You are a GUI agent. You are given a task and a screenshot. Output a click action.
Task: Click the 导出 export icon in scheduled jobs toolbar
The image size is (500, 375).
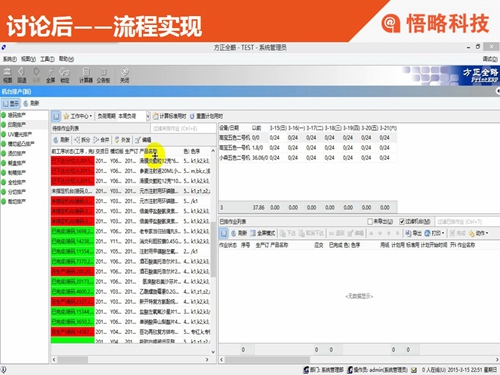click(x=413, y=233)
